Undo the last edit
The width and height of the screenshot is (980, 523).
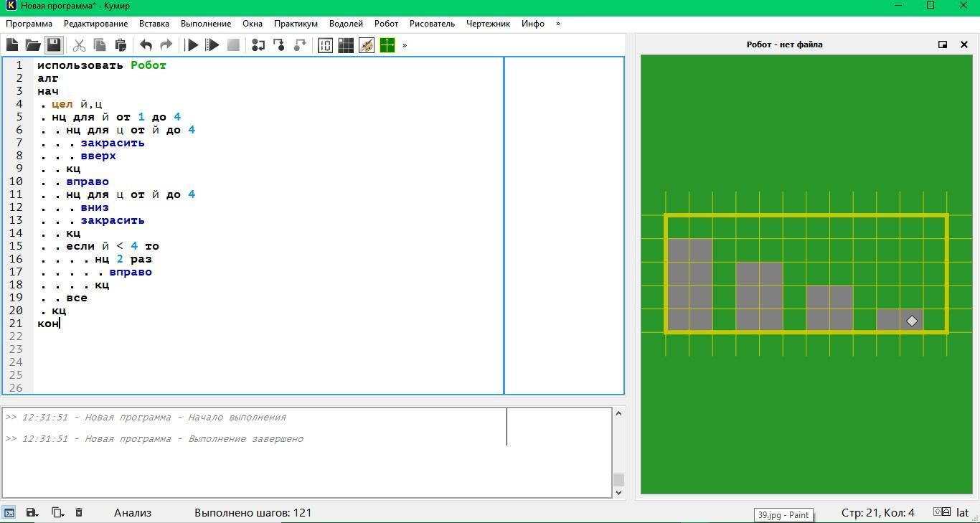(146, 45)
